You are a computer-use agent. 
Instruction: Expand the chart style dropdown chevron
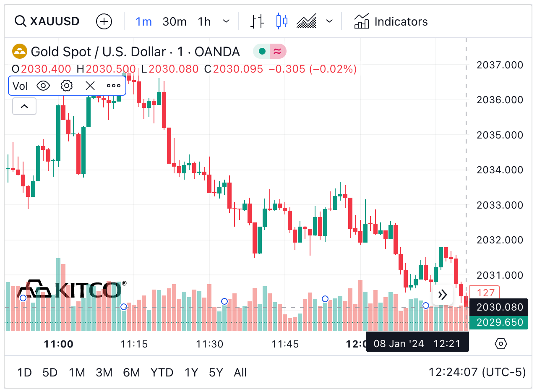(x=330, y=21)
